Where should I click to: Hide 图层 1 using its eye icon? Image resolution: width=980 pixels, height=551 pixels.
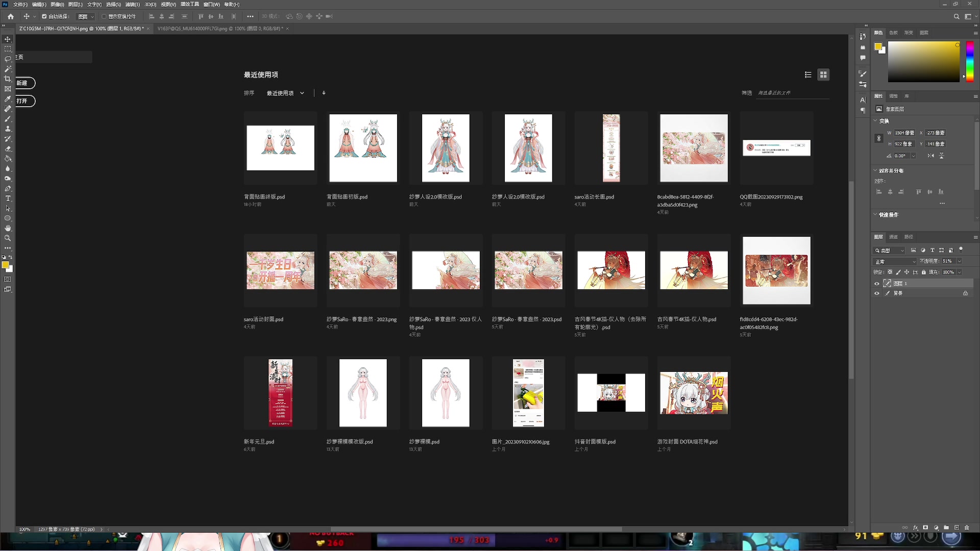tap(877, 284)
